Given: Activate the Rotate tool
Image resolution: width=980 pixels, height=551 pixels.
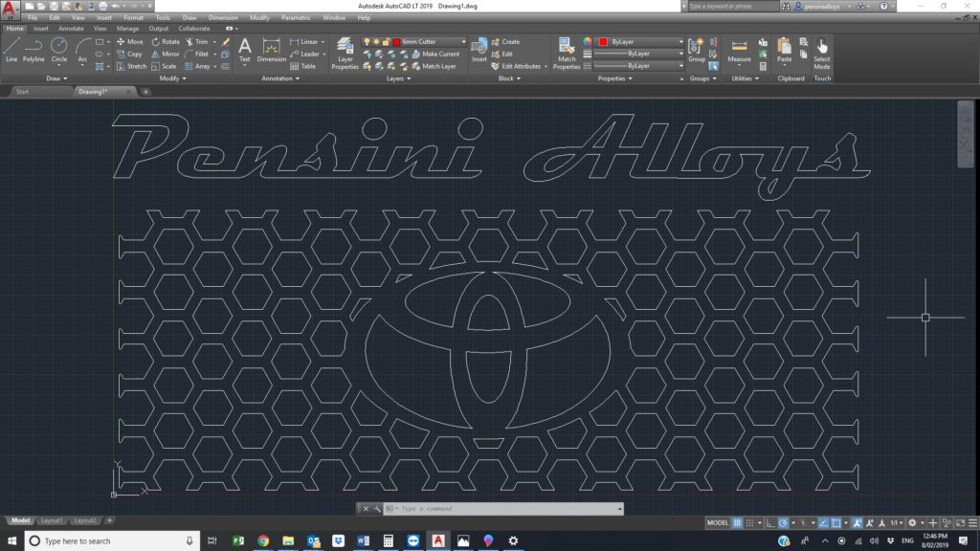Looking at the screenshot, I should point(166,42).
